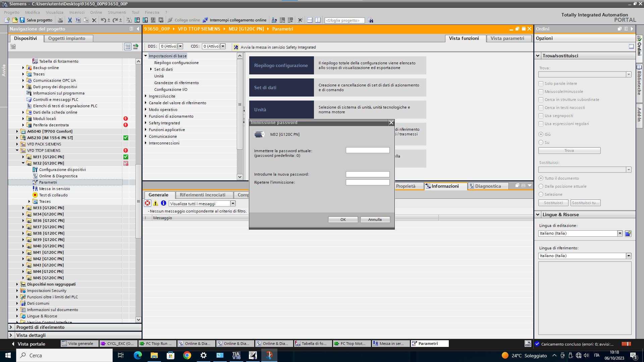
Task: Open the Online menu
Action: (96, 12)
